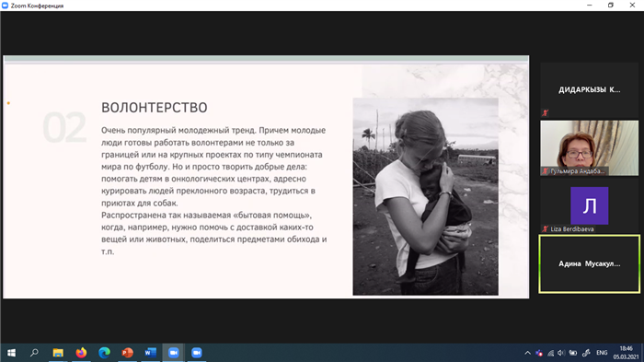Launch File Explorer from taskbar

[58, 353]
